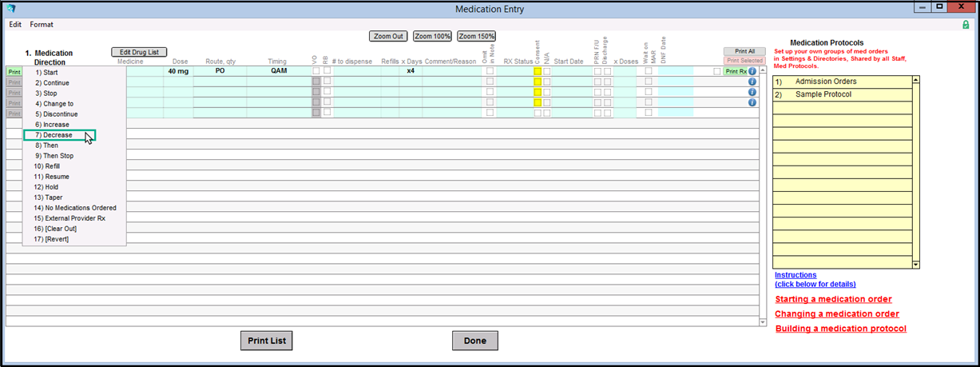The image size is (980, 367).
Task: Open the Starting a medication order link
Action: [833, 299]
